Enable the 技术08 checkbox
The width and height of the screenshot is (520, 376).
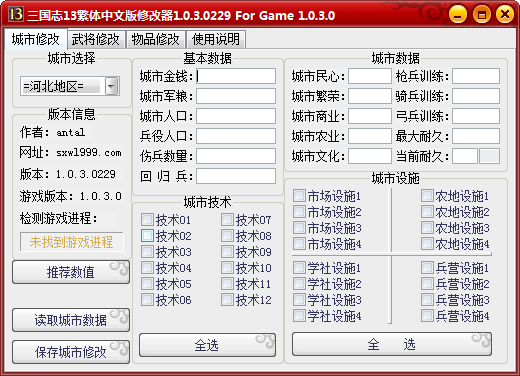click(227, 236)
